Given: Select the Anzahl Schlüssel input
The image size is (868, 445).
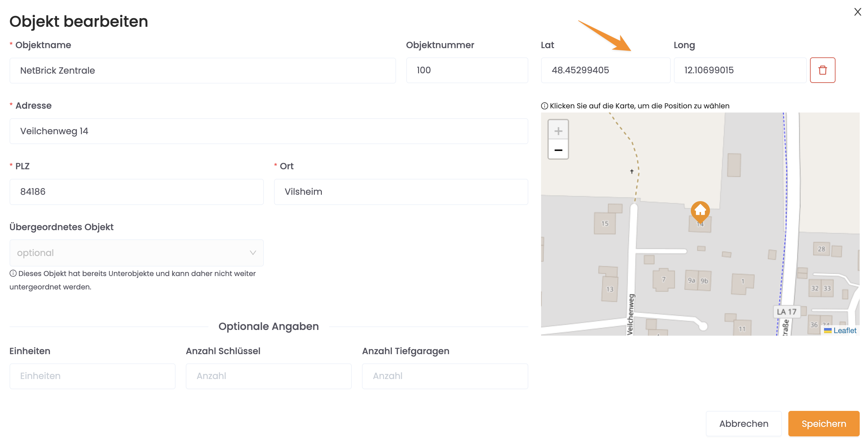Looking at the screenshot, I should tap(269, 376).
